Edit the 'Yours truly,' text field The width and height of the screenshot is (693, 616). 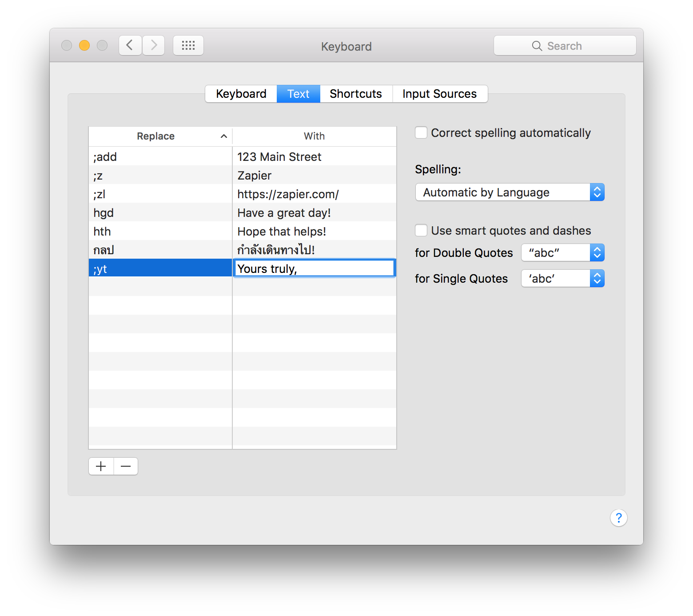tap(315, 268)
